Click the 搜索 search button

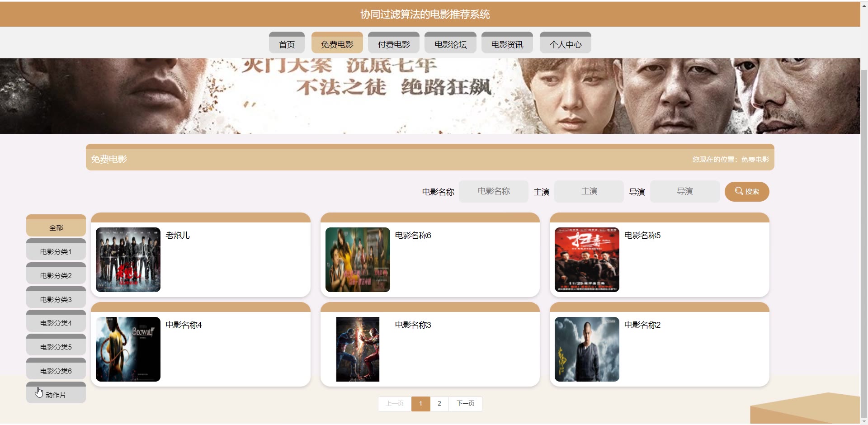click(x=746, y=191)
